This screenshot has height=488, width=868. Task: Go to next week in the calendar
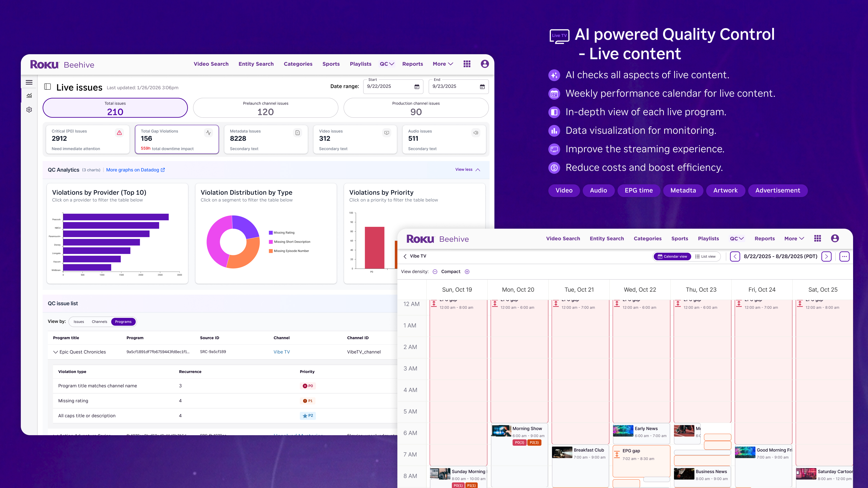tap(826, 257)
